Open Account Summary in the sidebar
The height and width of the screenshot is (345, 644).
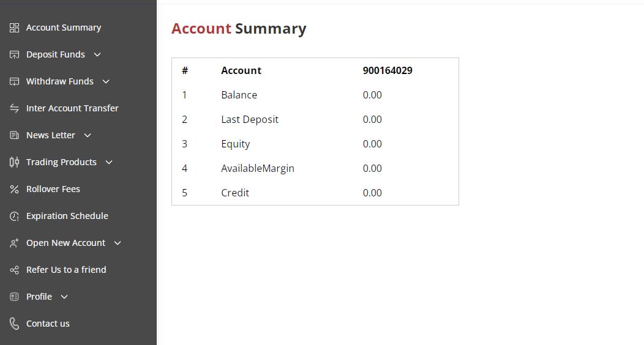coord(64,28)
